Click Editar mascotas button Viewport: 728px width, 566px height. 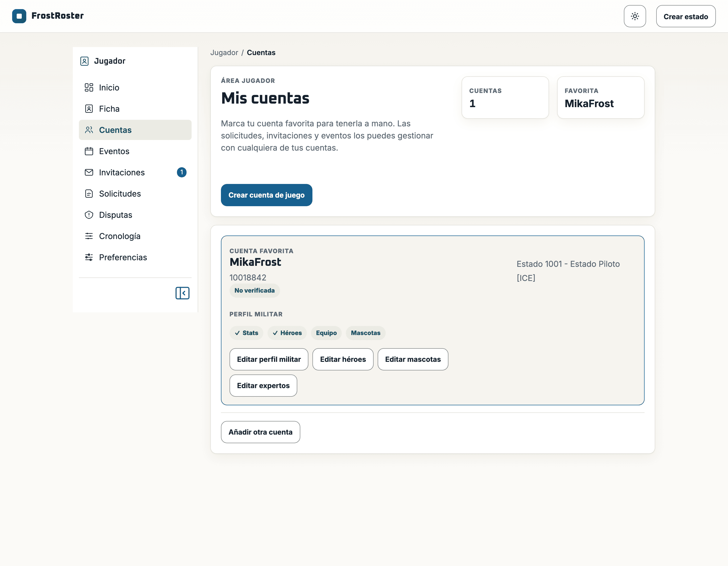pos(413,360)
